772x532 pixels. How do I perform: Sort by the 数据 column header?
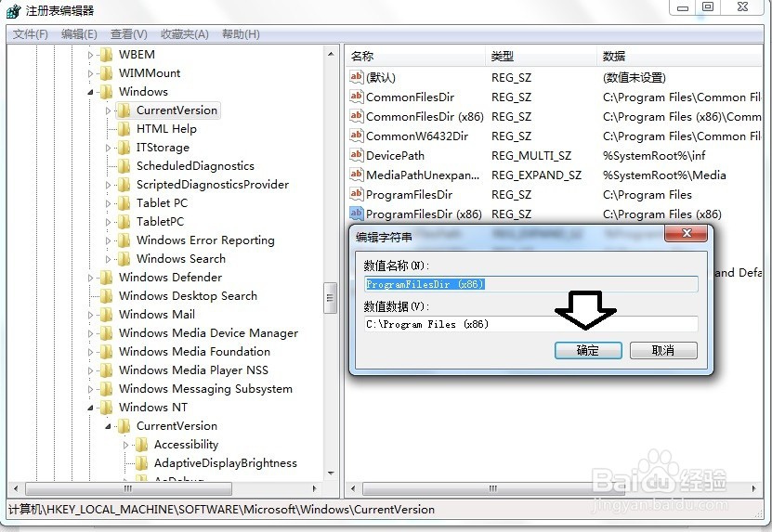[x=680, y=56]
